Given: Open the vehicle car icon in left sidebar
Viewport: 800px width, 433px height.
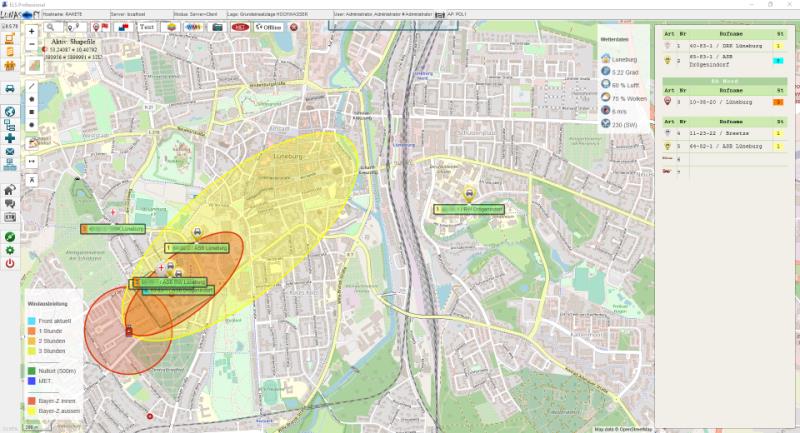Looking at the screenshot, I should (x=10, y=88).
